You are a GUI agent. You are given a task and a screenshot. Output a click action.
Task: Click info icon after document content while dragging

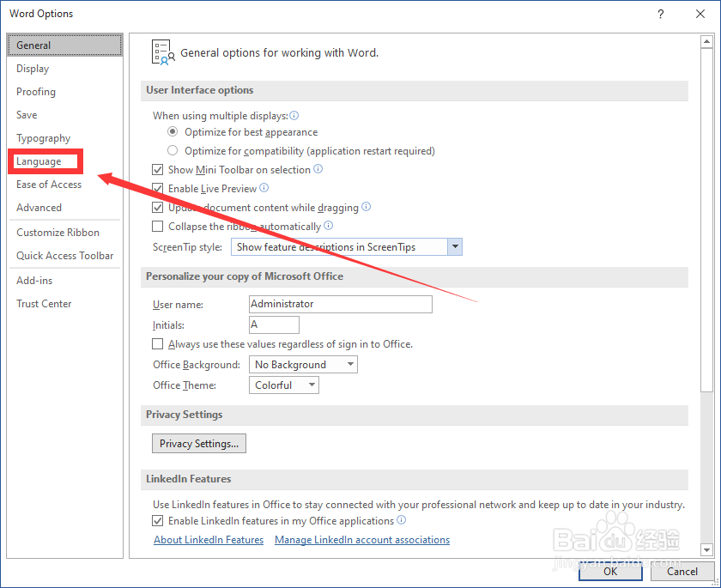coord(366,206)
